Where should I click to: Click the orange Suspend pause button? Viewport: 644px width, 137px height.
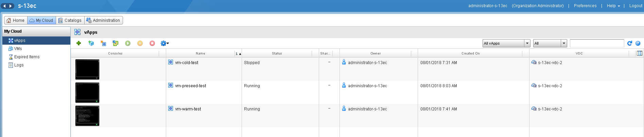(140, 43)
